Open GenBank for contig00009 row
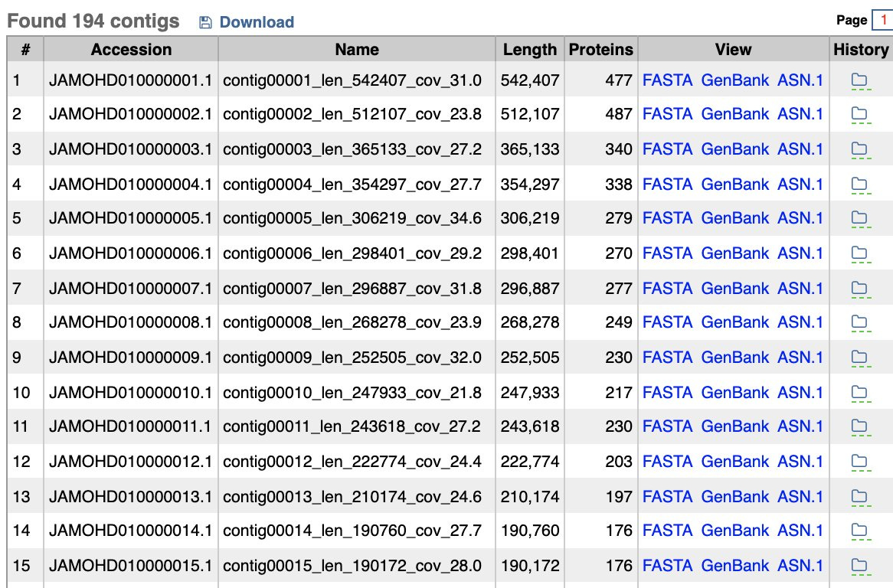The image size is (893, 588). point(734,358)
